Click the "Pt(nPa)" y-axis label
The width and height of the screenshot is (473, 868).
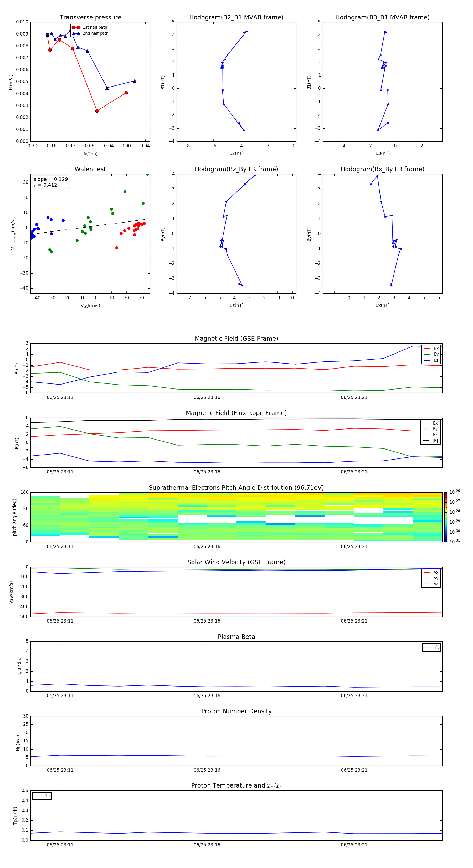coord(11,82)
